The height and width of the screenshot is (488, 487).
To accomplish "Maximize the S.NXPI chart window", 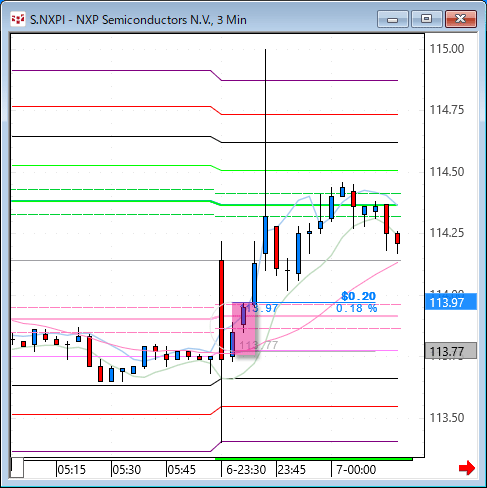I will click(x=427, y=19).
